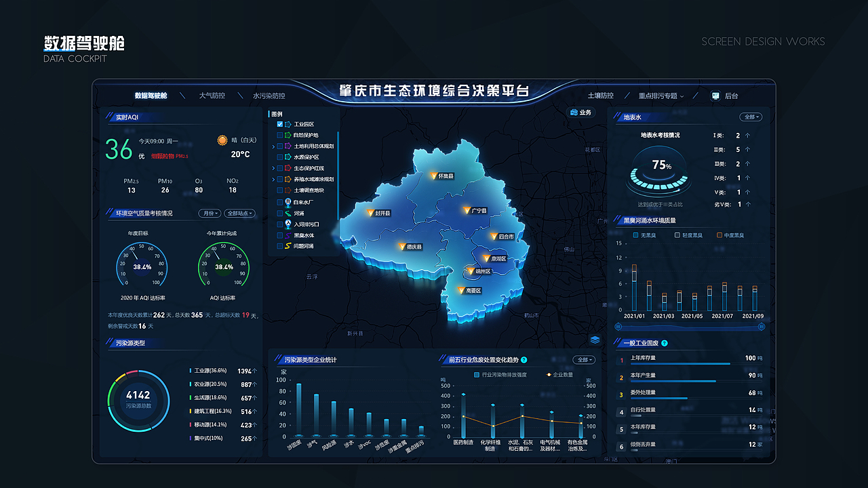
Task: Click the 自来水厂 pin icon
Action: click(x=288, y=202)
